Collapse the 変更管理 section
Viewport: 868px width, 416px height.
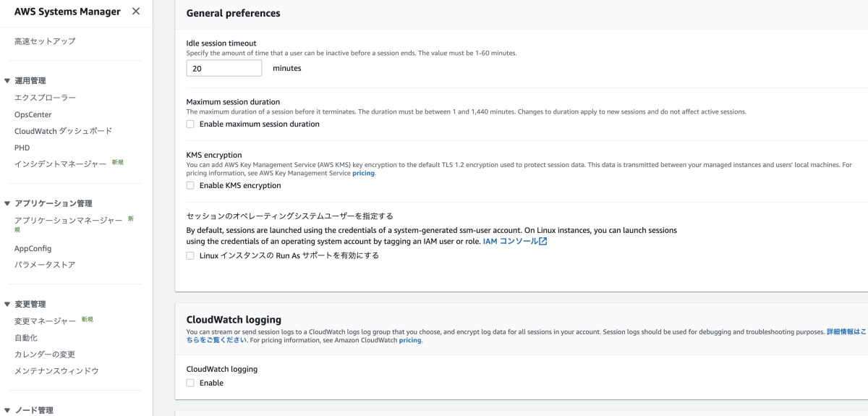point(7,304)
